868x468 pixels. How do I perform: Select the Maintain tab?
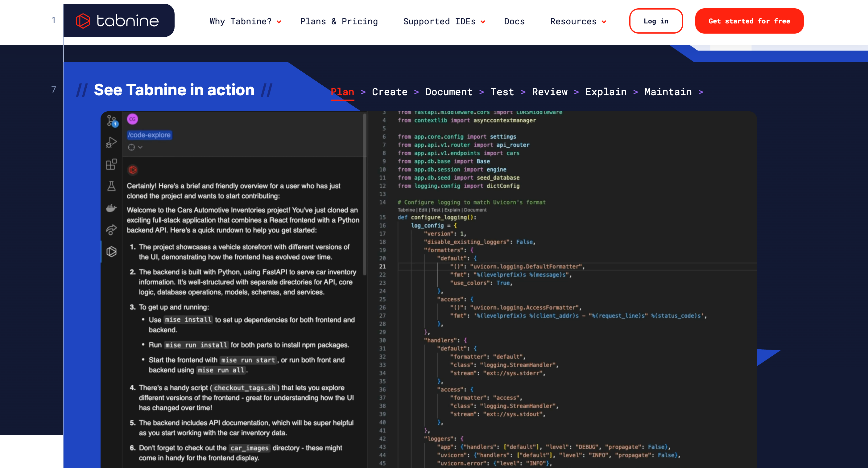(x=668, y=92)
